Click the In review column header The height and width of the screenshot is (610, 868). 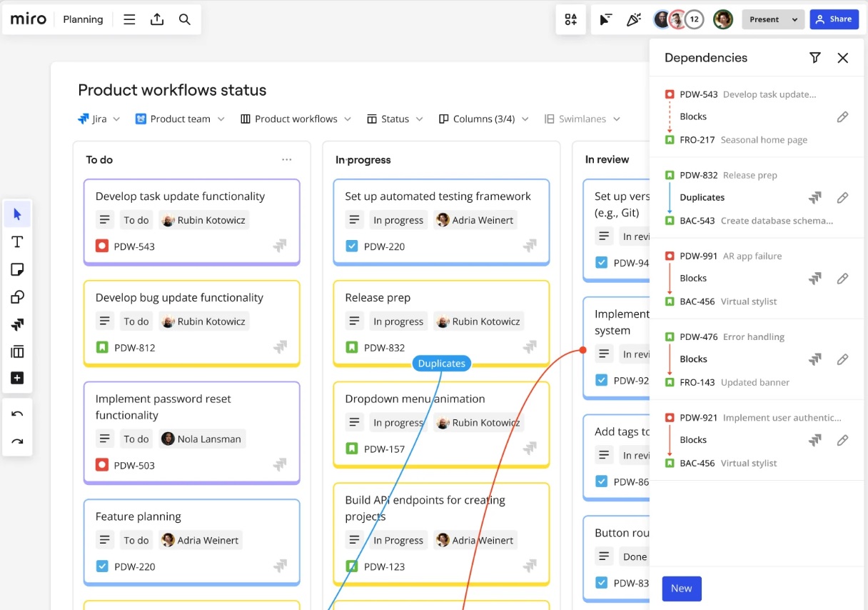pyautogui.click(x=607, y=160)
